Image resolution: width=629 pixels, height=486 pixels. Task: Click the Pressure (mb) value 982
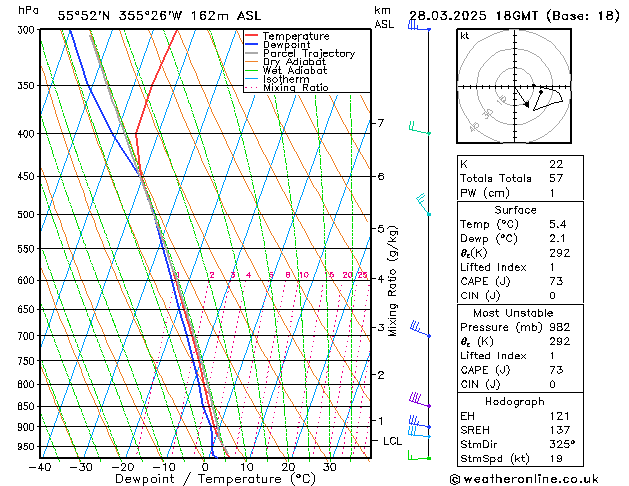coord(560,327)
